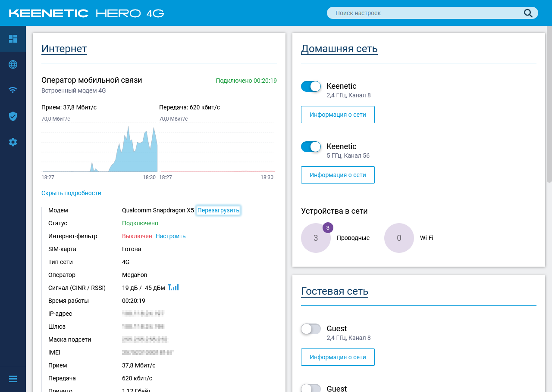Click 'Информация о сети' for 5 GHz Keenetic
This screenshot has height=392, width=552.
(338, 175)
